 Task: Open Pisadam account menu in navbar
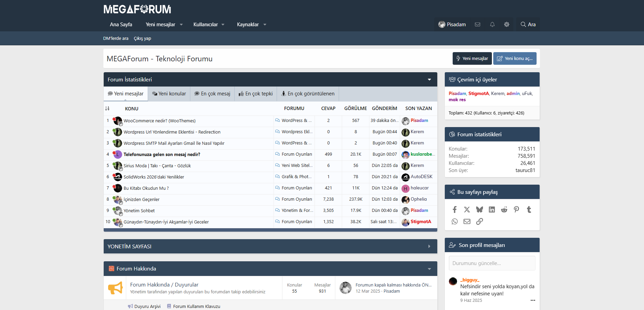point(452,25)
